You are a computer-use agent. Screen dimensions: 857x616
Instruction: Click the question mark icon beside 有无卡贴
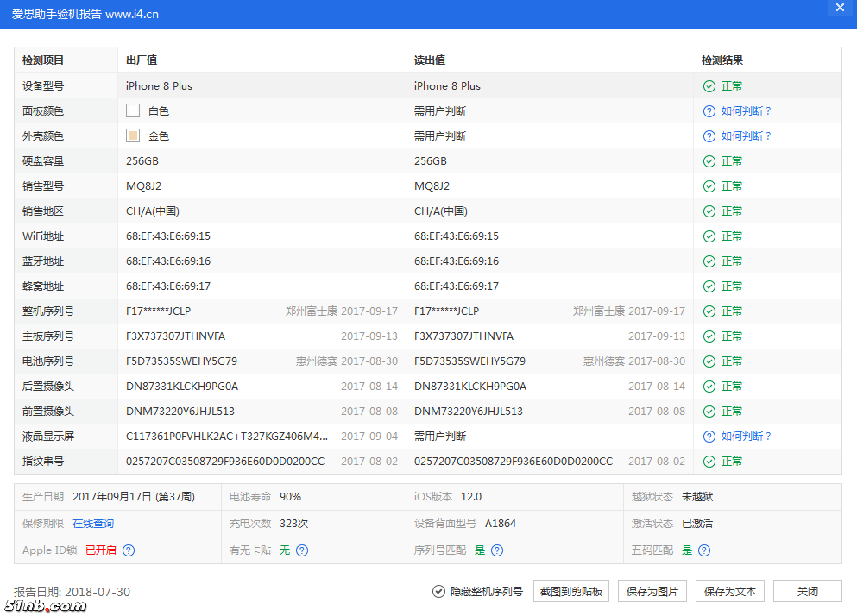click(x=302, y=550)
